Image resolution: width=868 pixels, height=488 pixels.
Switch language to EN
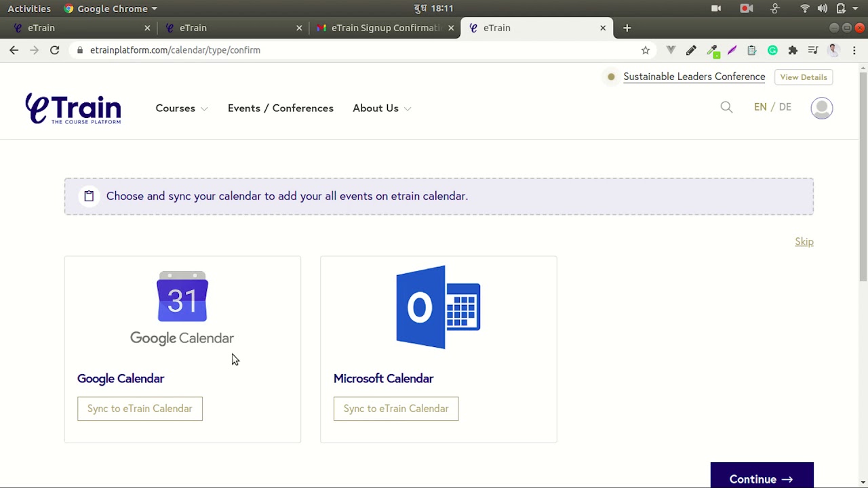pyautogui.click(x=760, y=107)
